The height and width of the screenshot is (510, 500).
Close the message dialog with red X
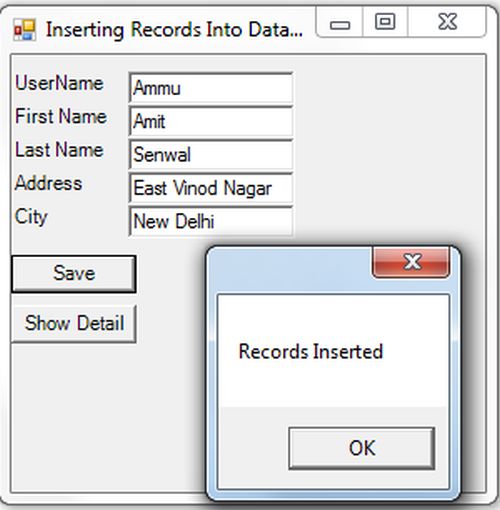411,262
